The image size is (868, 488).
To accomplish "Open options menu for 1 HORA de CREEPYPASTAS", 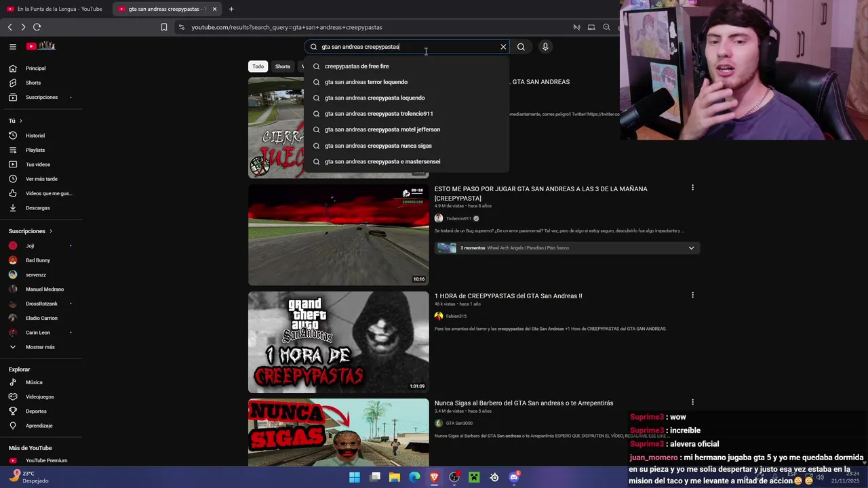I will (692, 295).
